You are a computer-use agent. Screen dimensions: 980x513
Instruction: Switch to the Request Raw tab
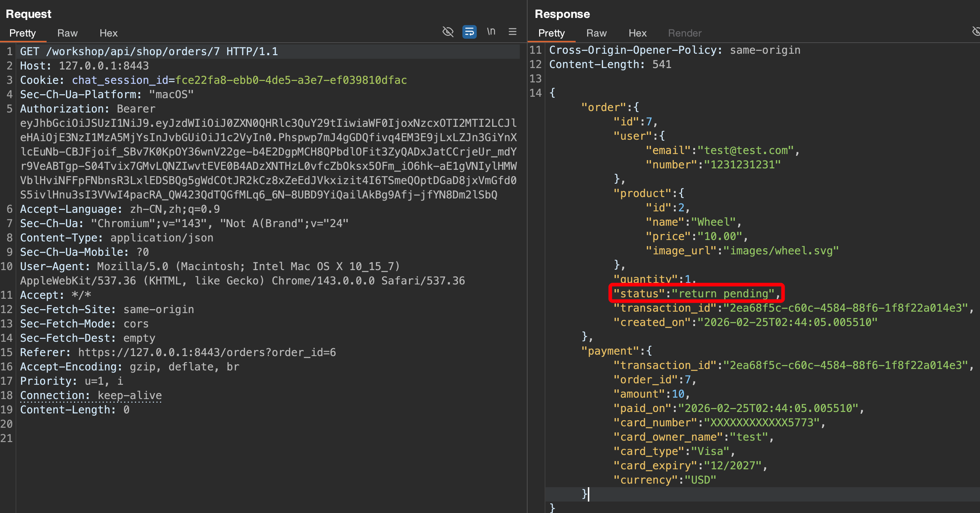point(67,33)
